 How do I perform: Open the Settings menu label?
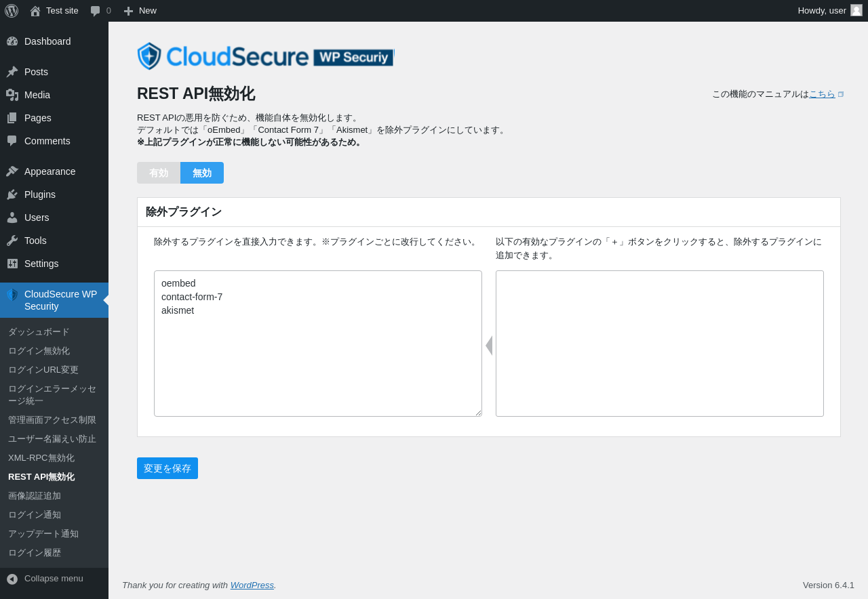41,264
